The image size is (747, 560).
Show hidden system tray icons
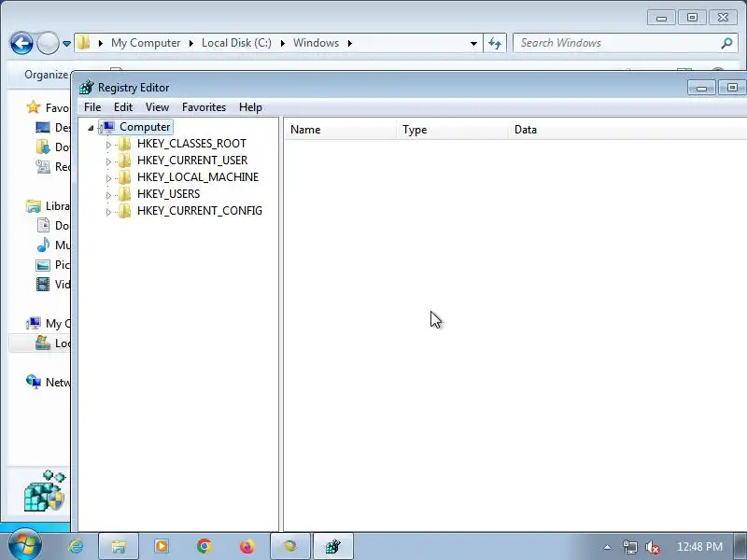pyautogui.click(x=607, y=547)
